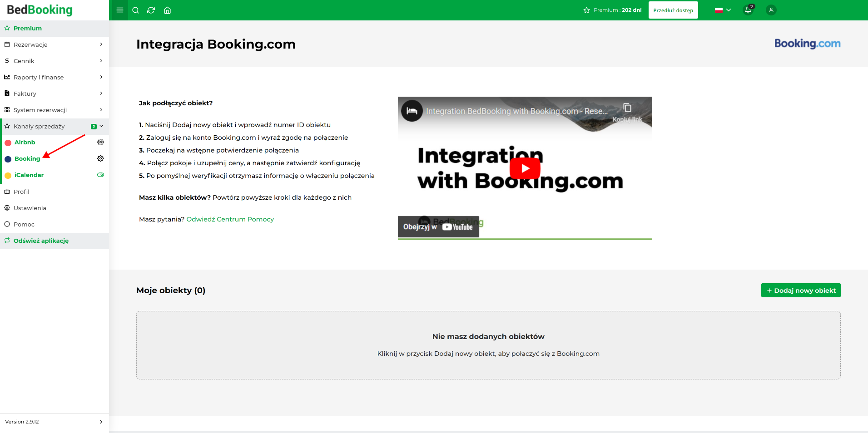Click Odśwież aplikację
The height and width of the screenshot is (433, 868).
(x=55, y=241)
